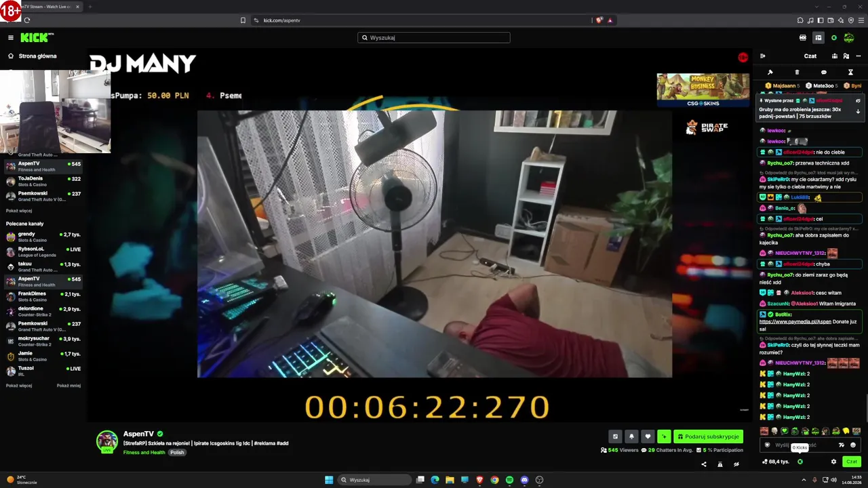The image size is (868, 488).
Task: Click the moderation hammer icon in chat
Action: click(x=770, y=72)
